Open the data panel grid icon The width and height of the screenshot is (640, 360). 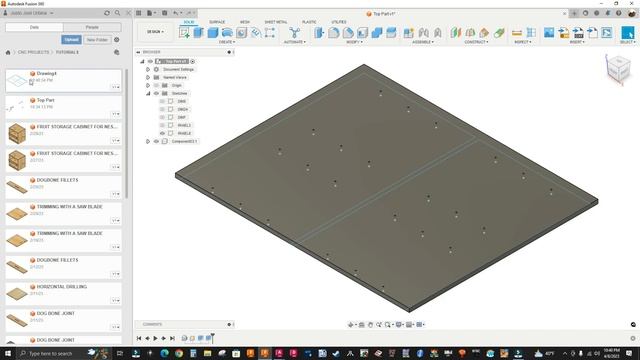(x=139, y=13)
